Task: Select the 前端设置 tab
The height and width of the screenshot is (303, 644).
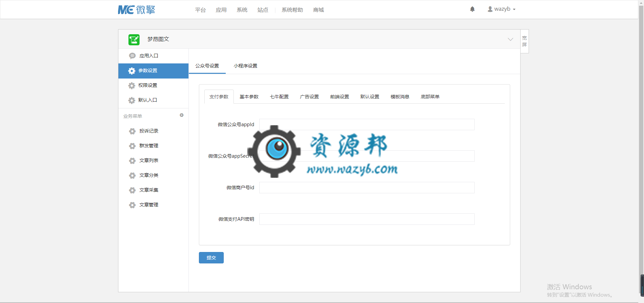Action: tap(340, 97)
